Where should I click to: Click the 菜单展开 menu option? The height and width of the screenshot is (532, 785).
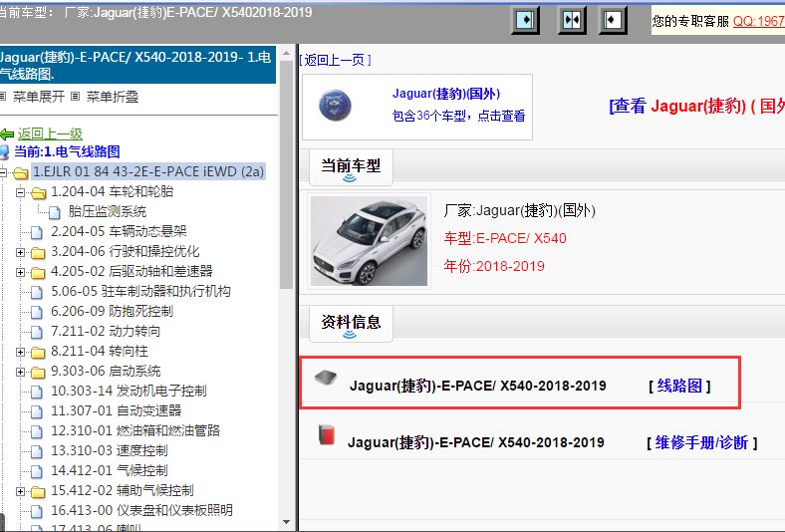pyautogui.click(x=39, y=97)
